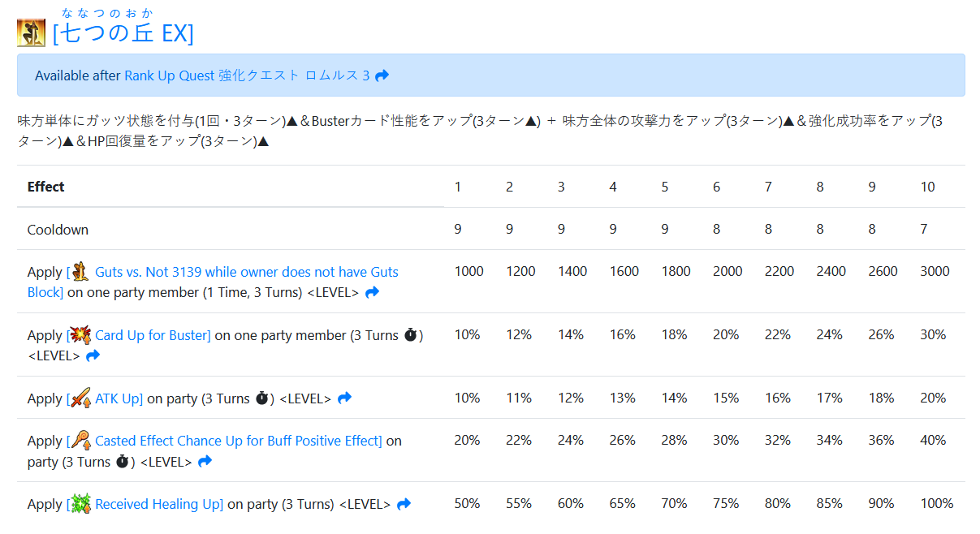Open Rank Up Quest 強化クエスト ロムルス 3 link
Viewport: 980px width, 534px height.
[x=247, y=75]
